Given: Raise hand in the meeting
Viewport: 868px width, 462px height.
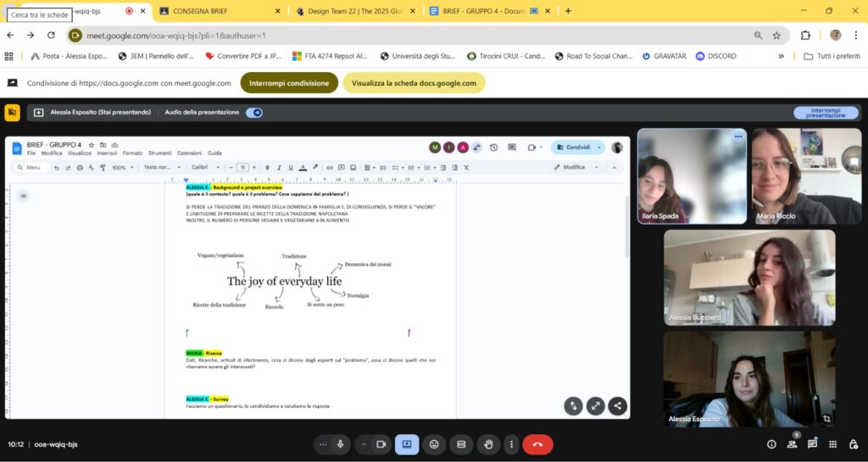Looking at the screenshot, I should 487,444.
